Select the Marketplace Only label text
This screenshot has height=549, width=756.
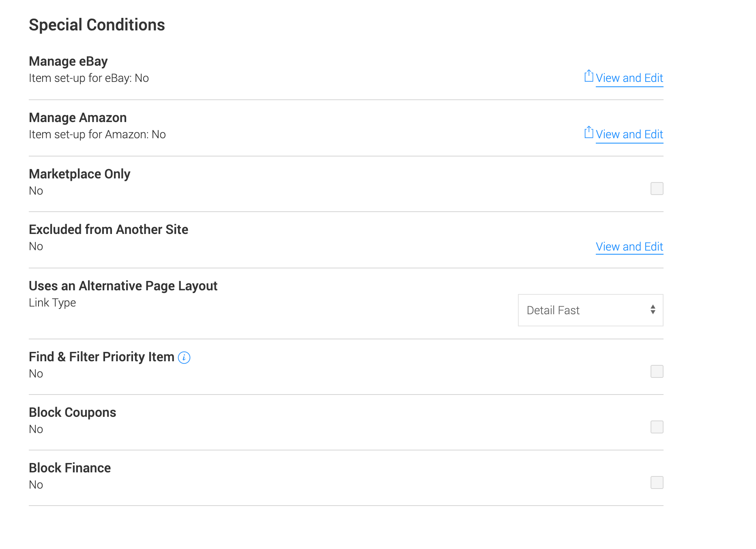(x=79, y=174)
